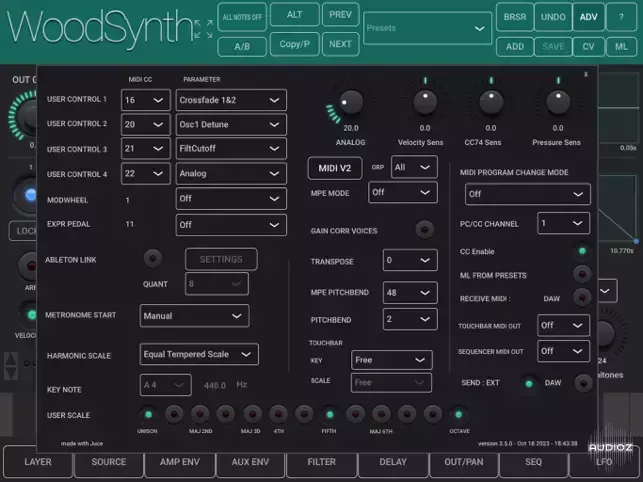Open the Presets dropdown
Screen dimensions: 643x482
click(x=427, y=28)
